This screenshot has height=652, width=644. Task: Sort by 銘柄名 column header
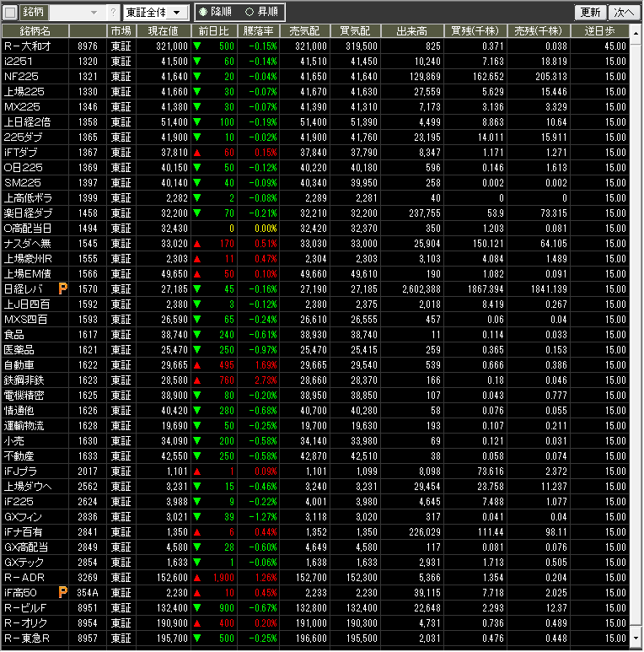35,30
